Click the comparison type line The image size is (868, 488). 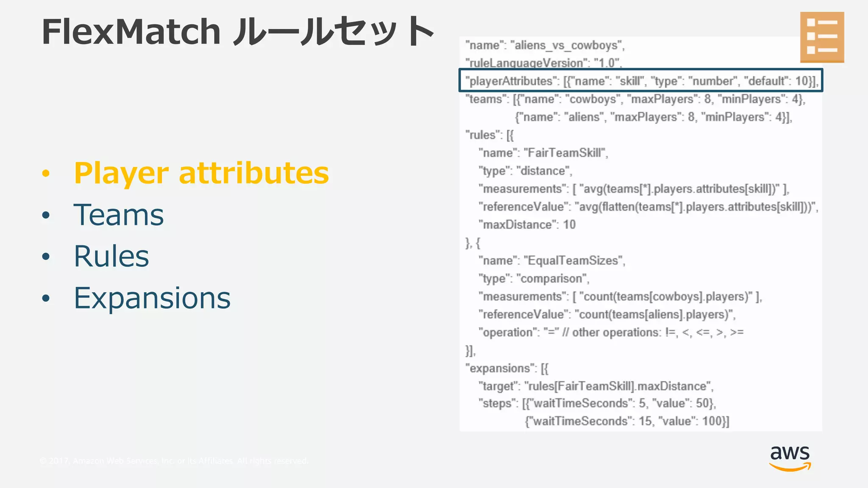[x=534, y=278]
